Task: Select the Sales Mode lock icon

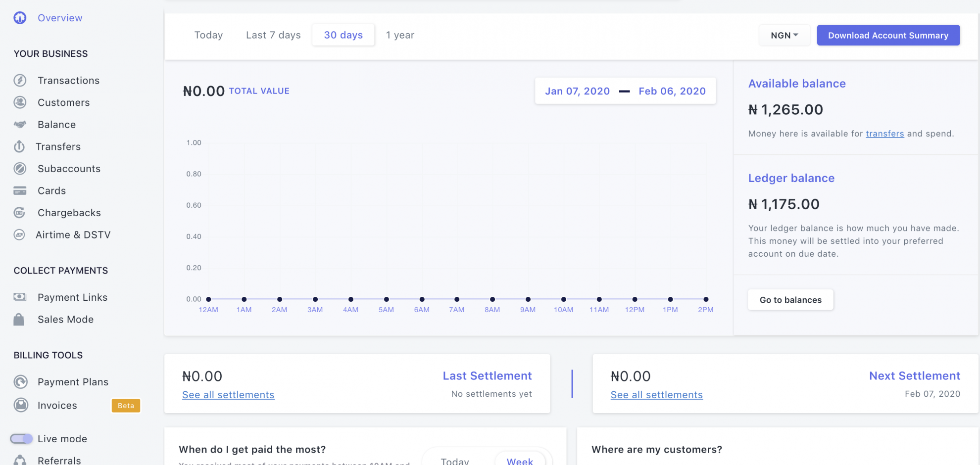Action: coord(19,319)
